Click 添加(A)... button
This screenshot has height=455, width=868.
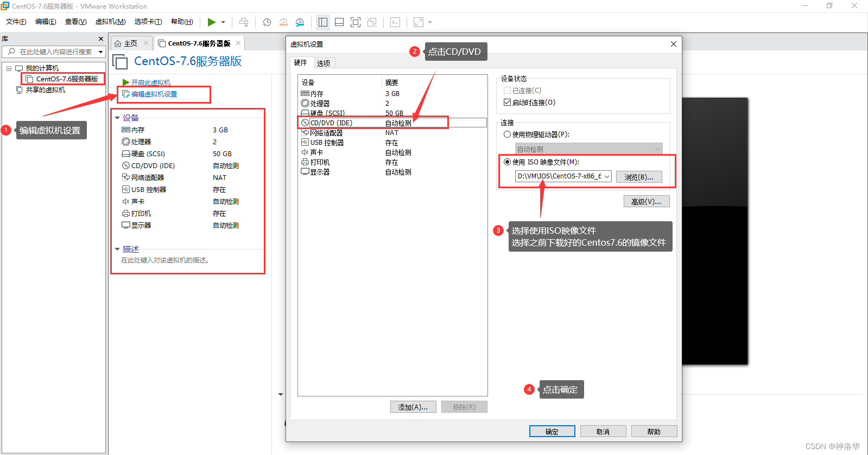(413, 407)
